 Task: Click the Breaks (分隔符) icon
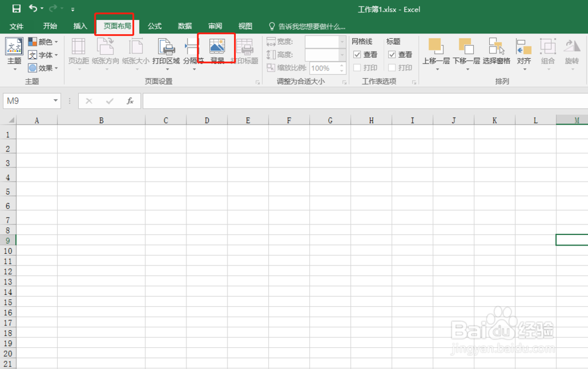192,48
